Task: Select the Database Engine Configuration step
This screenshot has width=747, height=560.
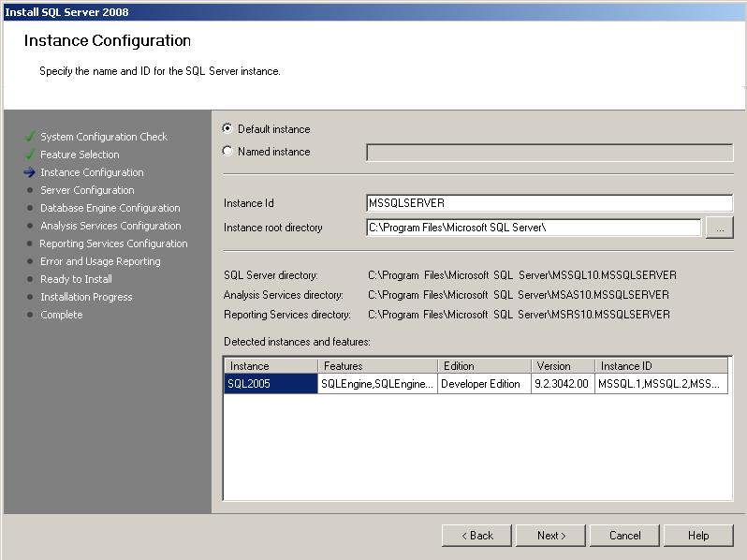Action: [x=110, y=208]
